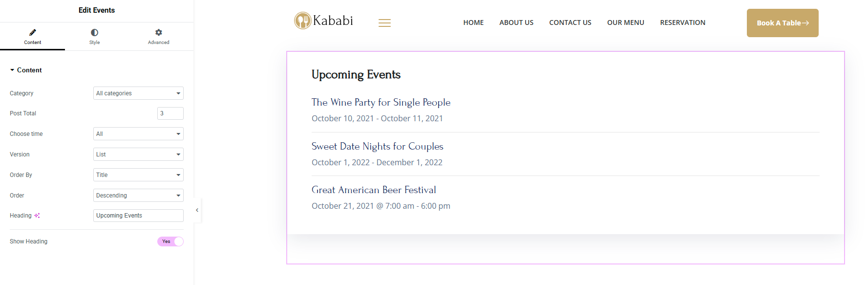Open the Advanced gear icon tab
868x285 pixels.
[159, 32]
